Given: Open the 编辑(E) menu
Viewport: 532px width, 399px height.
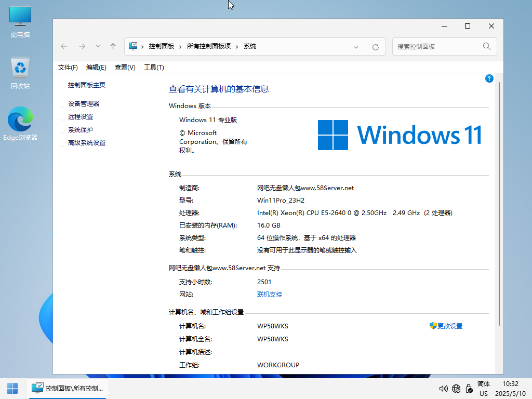Looking at the screenshot, I should pos(96,67).
